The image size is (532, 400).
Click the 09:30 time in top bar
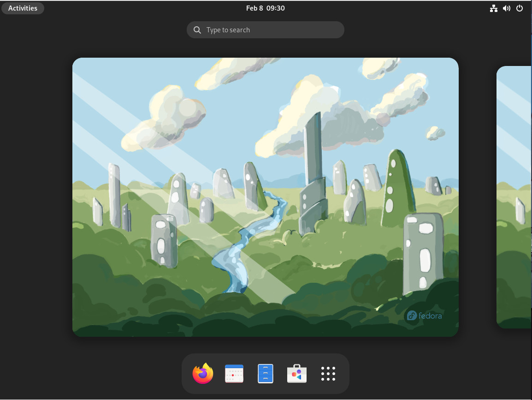[275, 8]
